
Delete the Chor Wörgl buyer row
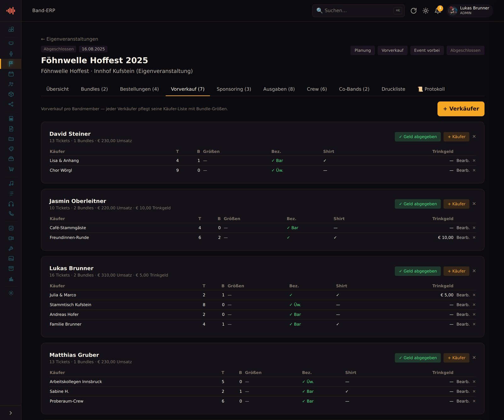pos(474,170)
